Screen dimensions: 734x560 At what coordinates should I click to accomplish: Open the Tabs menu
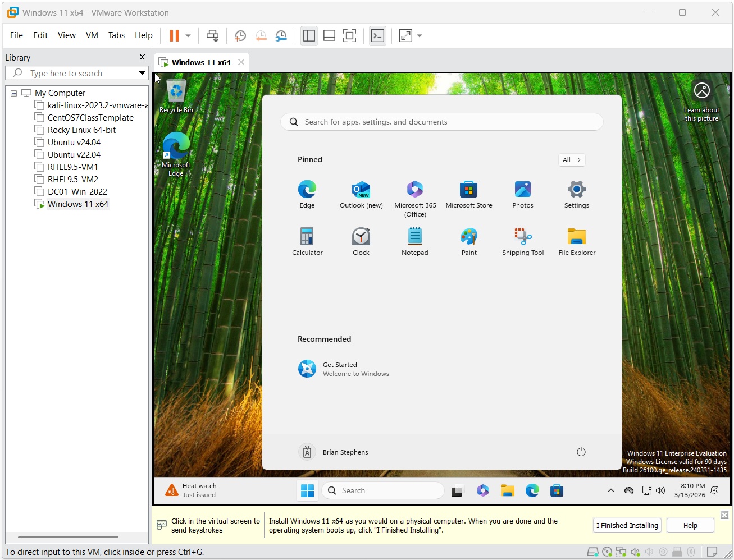click(116, 35)
